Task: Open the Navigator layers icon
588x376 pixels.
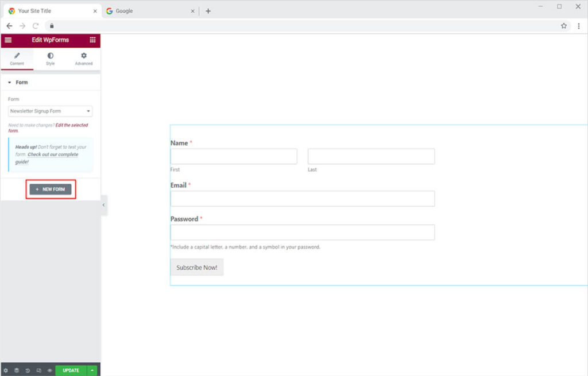Action: click(17, 370)
